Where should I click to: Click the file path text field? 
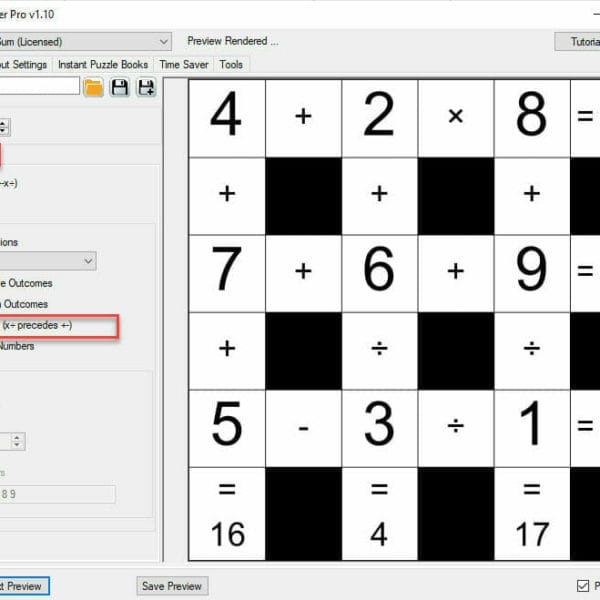point(39,86)
